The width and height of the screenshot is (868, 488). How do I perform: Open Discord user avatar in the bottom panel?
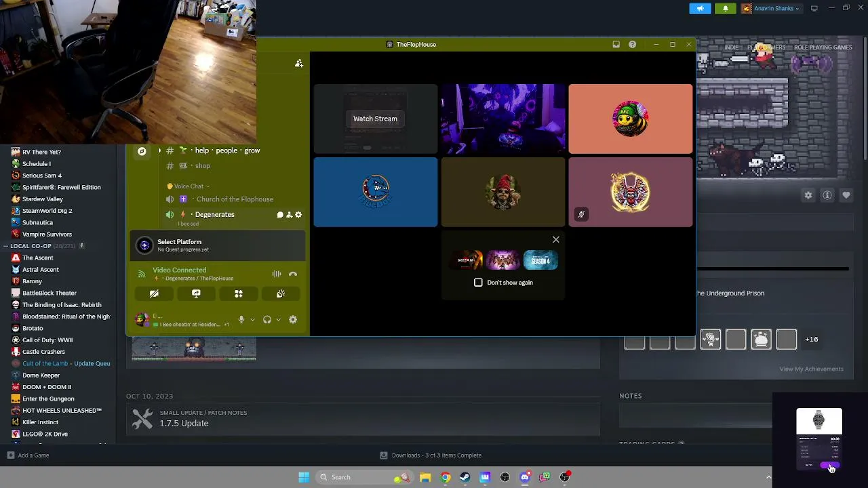[142, 319]
